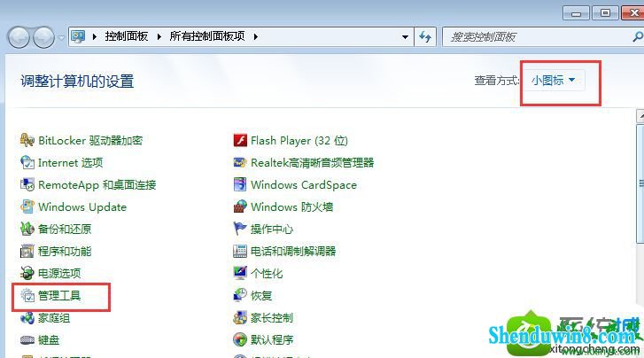
Task: Click the 默认程序 icon
Action: click(x=240, y=340)
